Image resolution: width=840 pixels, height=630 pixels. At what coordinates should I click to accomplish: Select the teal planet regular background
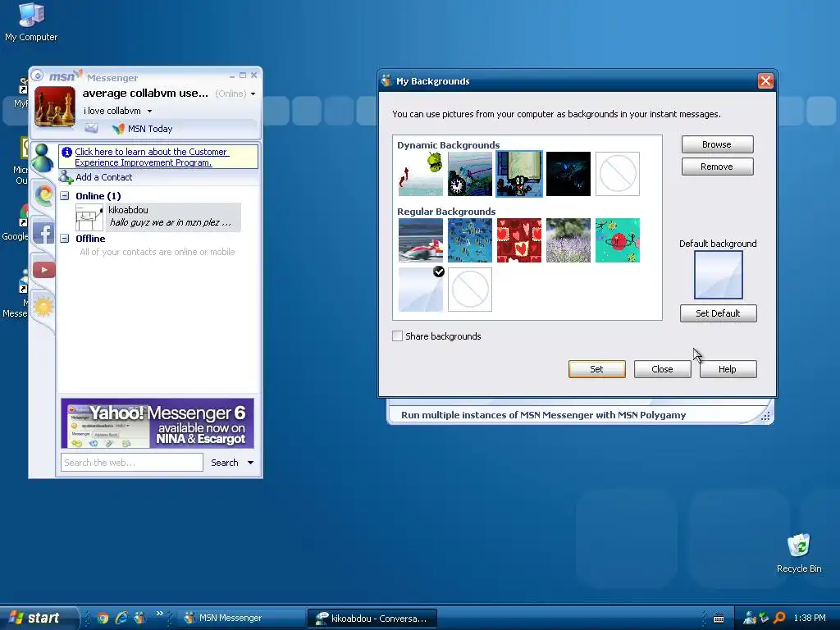[x=618, y=240]
